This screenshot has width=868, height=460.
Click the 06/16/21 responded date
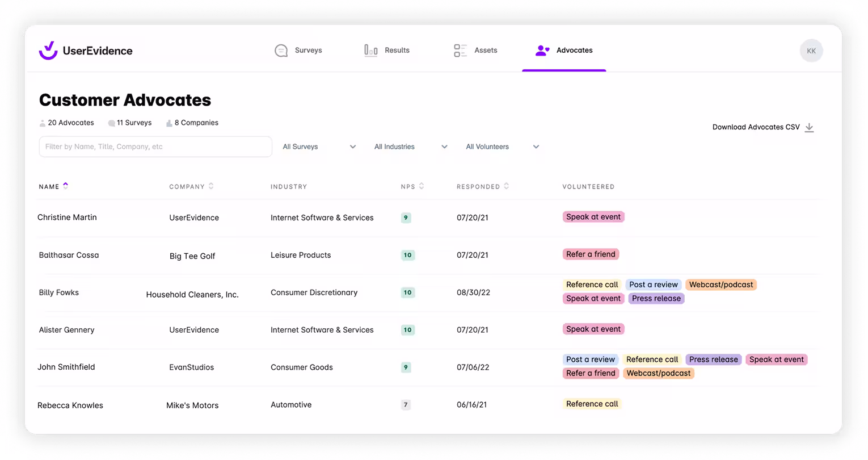point(472,405)
